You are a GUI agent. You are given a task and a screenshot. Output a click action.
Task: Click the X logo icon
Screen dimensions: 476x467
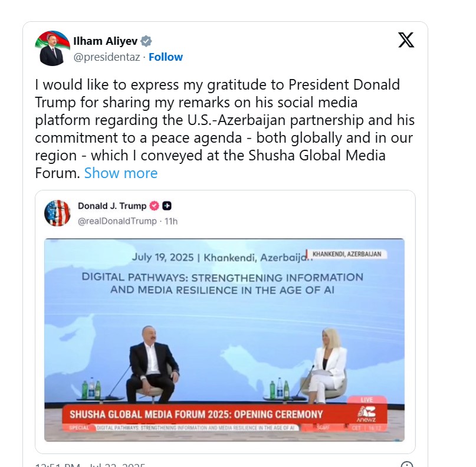point(406,40)
